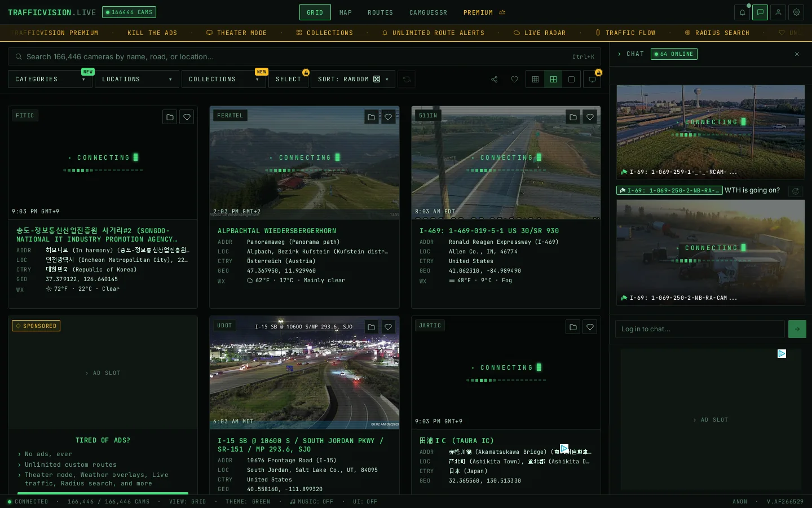812x508 pixels.
Task: Click Theater Mode in premium banner
Action: [236, 33]
